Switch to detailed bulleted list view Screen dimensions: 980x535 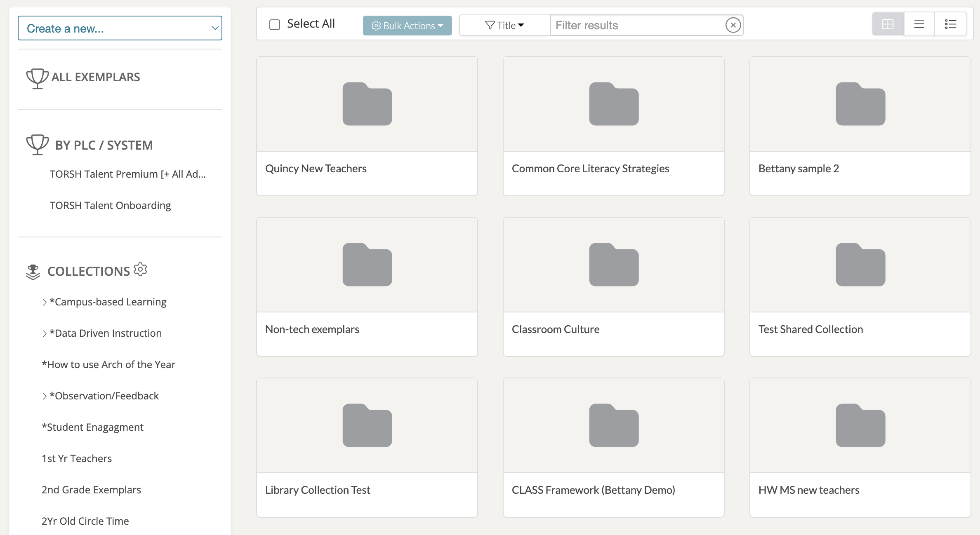[950, 24]
